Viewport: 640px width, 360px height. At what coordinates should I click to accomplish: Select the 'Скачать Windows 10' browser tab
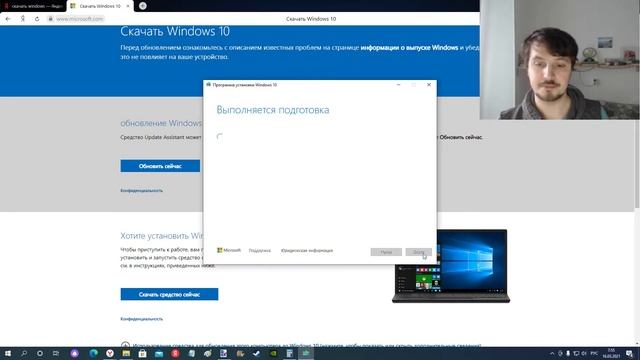(x=99, y=6)
